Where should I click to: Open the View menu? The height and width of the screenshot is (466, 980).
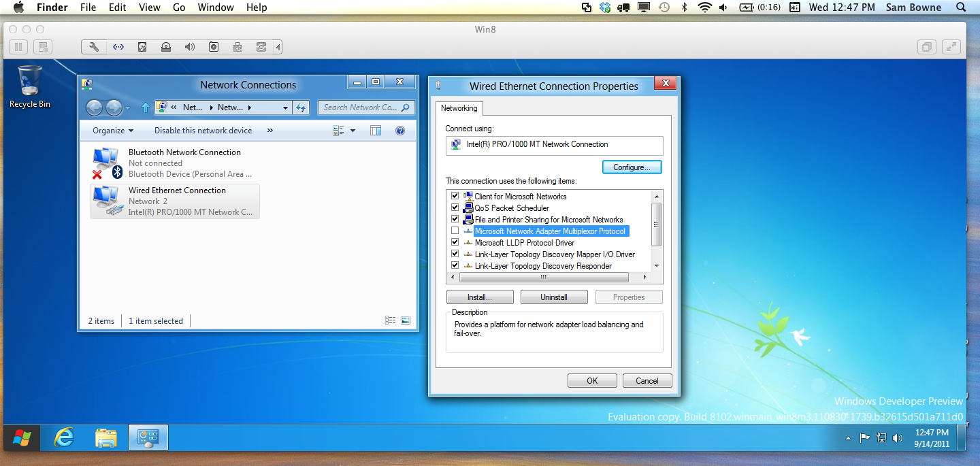149,7
